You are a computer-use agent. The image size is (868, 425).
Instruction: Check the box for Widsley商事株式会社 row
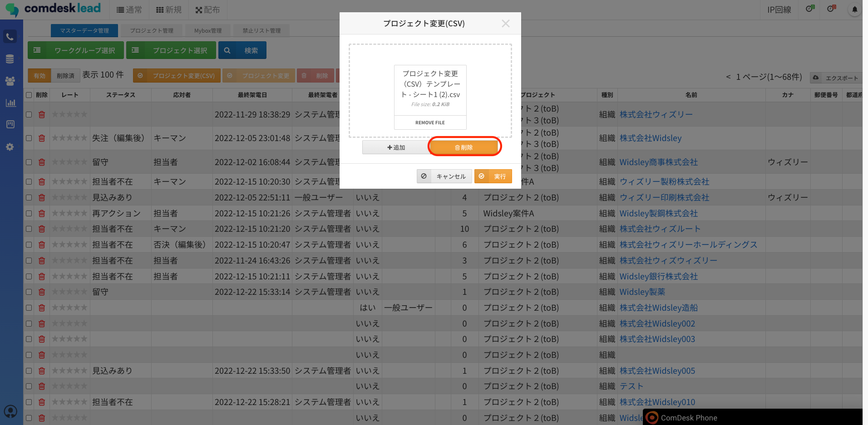29,162
